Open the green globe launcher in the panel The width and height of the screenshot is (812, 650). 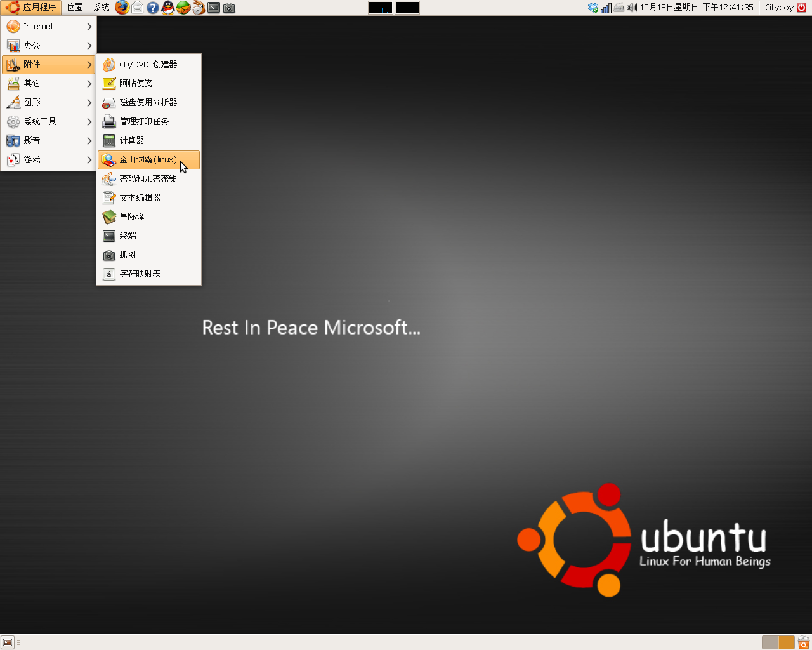click(183, 8)
